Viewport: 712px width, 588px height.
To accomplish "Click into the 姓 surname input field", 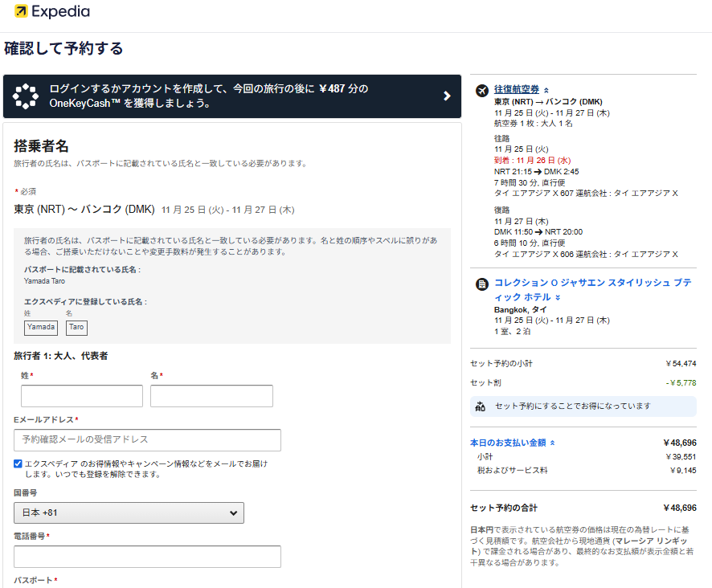I will point(82,396).
